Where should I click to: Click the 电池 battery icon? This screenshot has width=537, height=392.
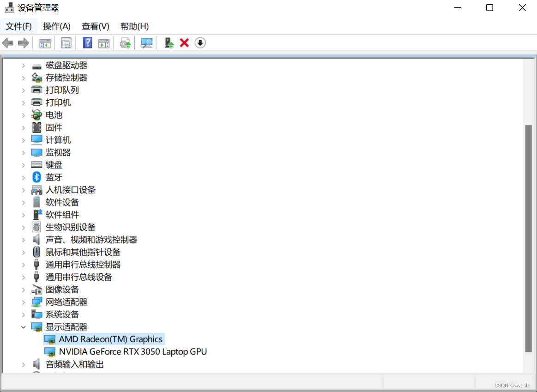pos(36,115)
